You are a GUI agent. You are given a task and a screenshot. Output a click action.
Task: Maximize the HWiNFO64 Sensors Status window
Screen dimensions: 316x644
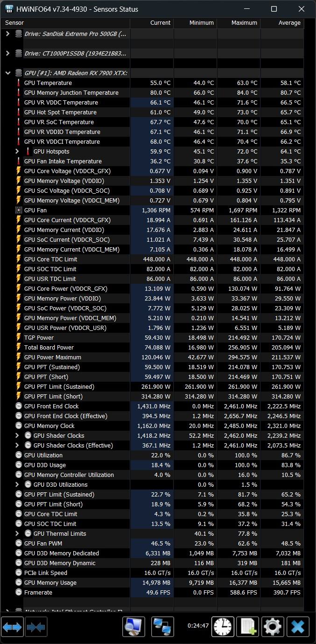click(274, 9)
